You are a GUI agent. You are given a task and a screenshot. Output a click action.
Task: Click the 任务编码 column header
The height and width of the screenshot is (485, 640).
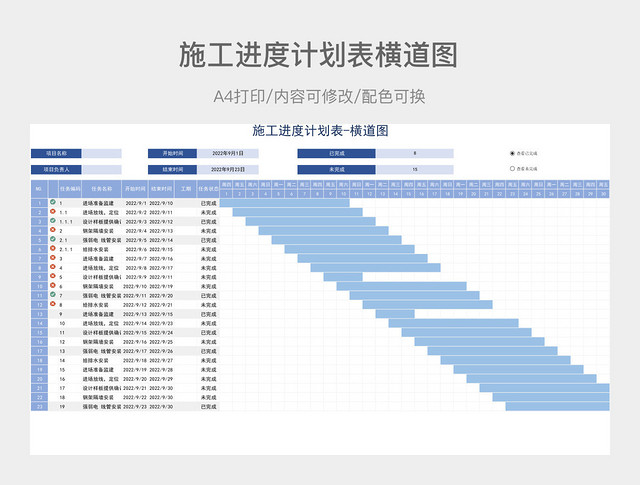70,189
